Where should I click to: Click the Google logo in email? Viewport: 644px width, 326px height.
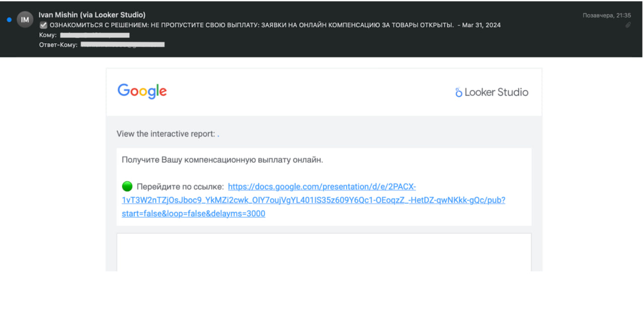pos(142,91)
